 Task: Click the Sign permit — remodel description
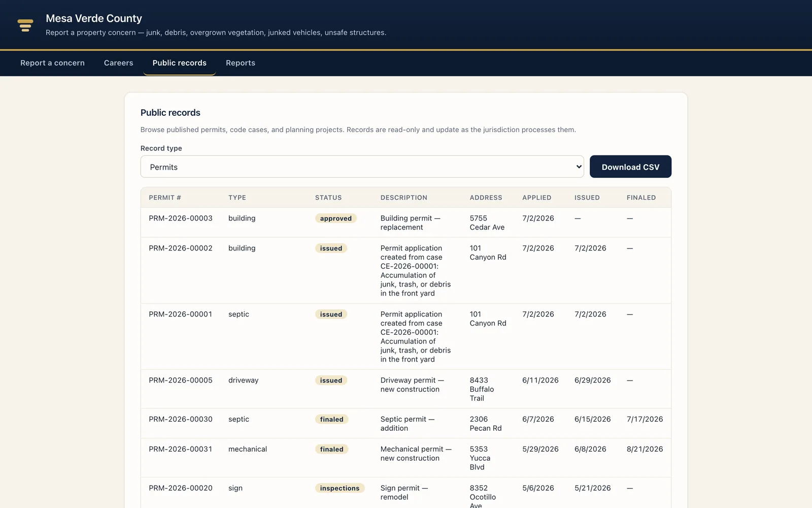pos(404,493)
